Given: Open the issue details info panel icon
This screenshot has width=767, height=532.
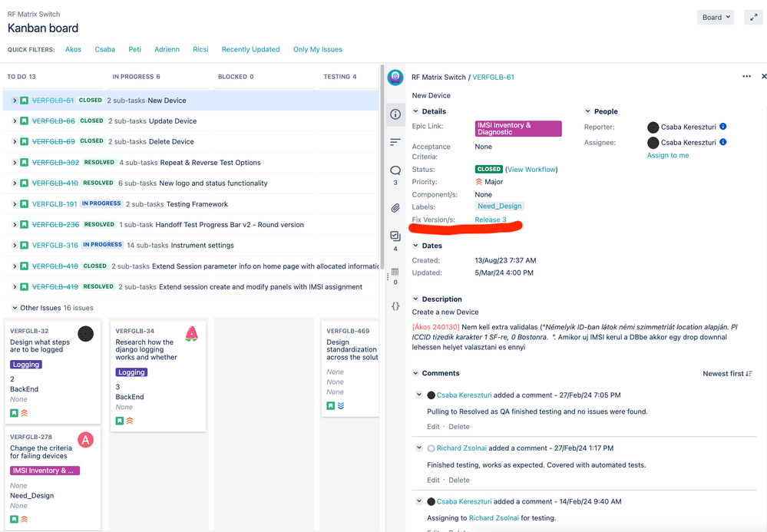Looking at the screenshot, I should 395,114.
